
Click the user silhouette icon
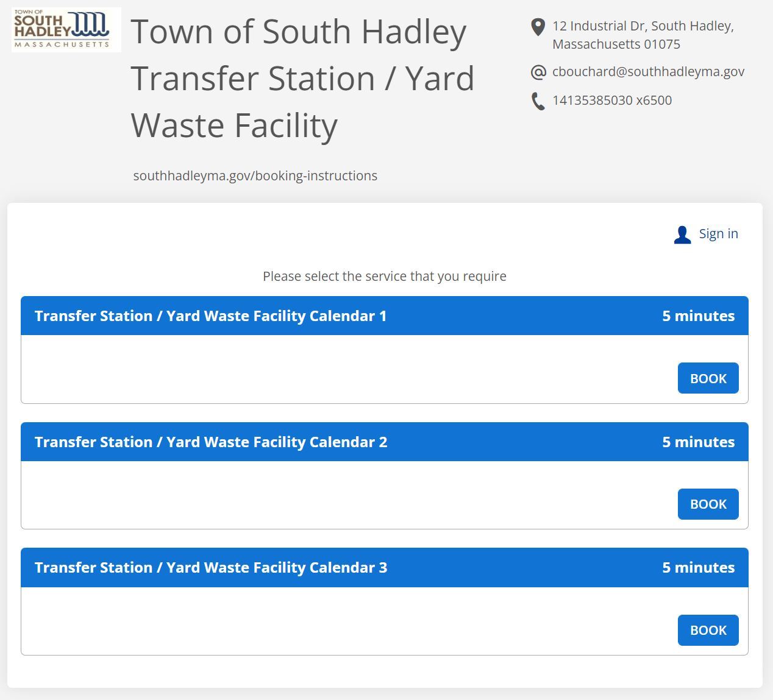[682, 235]
